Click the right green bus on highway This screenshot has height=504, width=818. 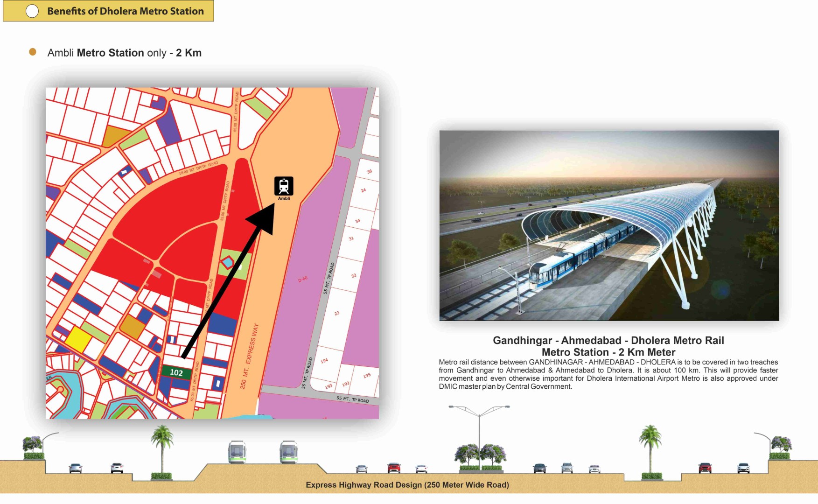[288, 452]
